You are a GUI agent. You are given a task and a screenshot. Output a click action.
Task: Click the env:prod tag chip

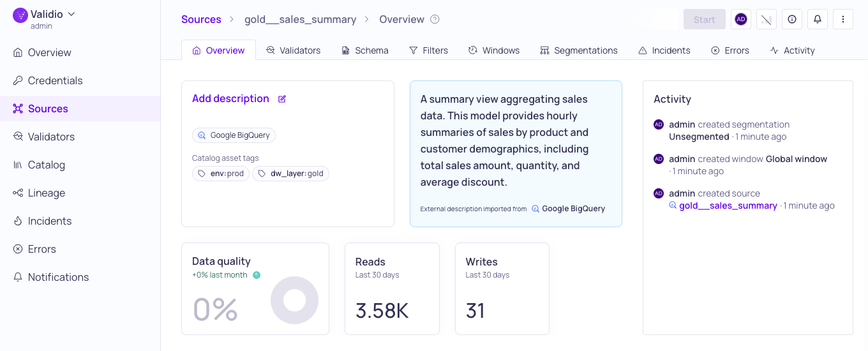tap(221, 174)
